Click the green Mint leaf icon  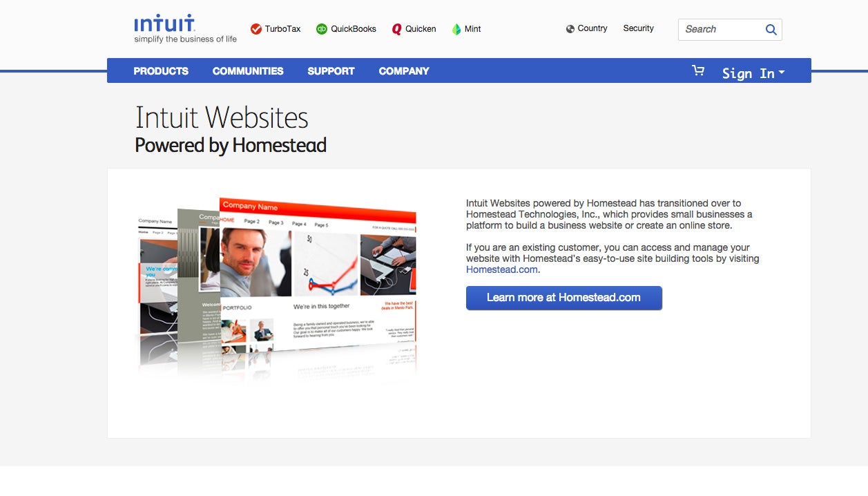tap(456, 29)
